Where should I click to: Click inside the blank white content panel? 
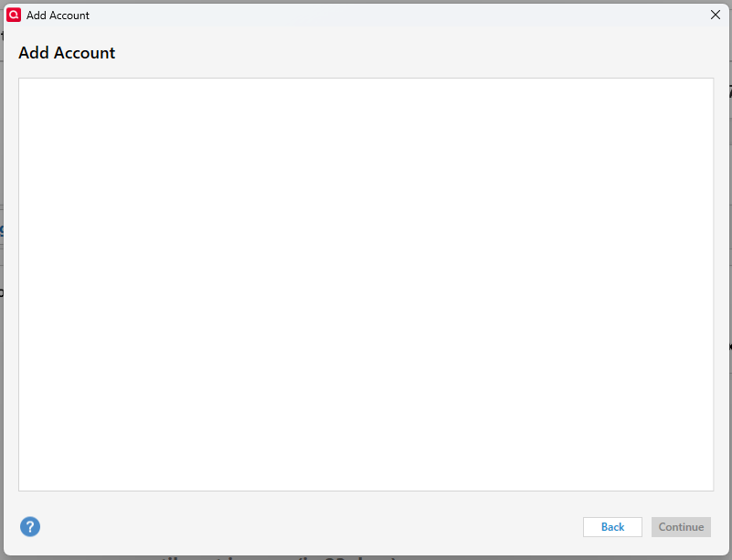(366, 284)
